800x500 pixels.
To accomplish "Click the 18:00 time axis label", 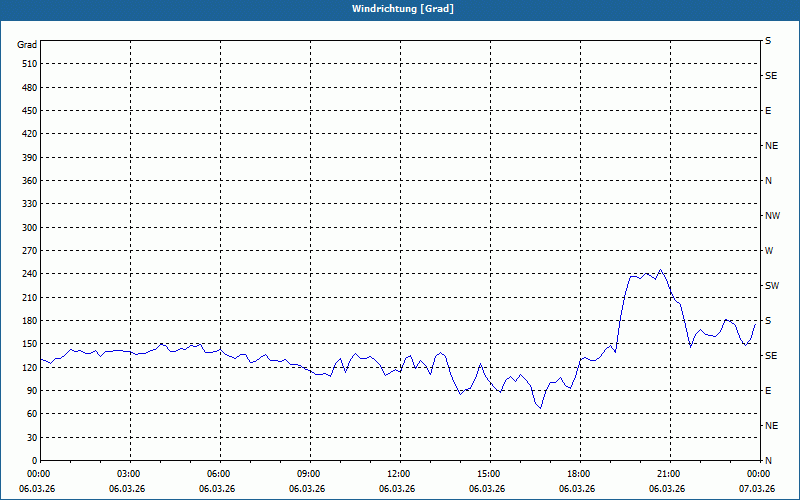I will [580, 474].
